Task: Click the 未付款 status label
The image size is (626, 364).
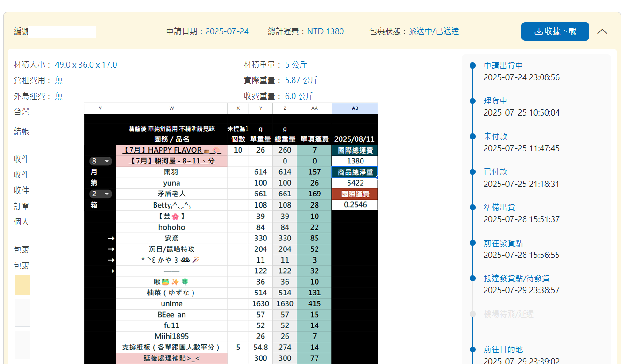Action: [x=495, y=137]
